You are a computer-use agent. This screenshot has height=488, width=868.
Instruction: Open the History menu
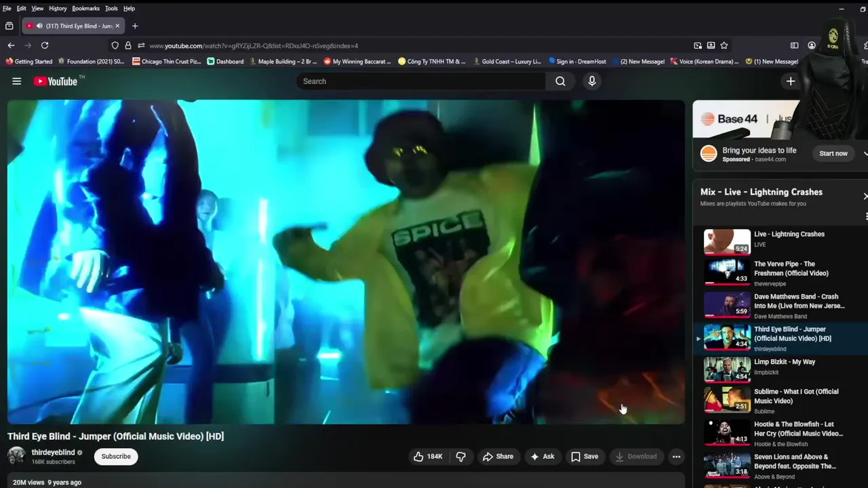point(58,8)
